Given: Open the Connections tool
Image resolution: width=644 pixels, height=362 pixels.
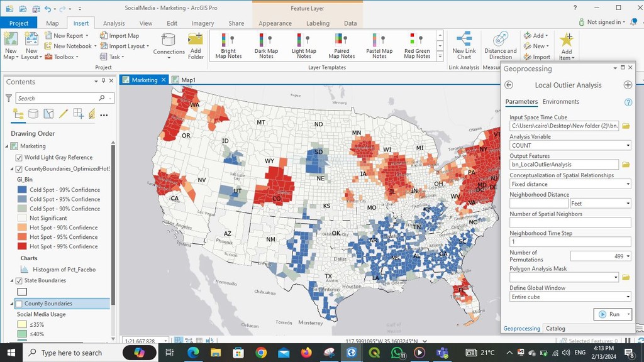Looking at the screenshot, I should coord(169,45).
